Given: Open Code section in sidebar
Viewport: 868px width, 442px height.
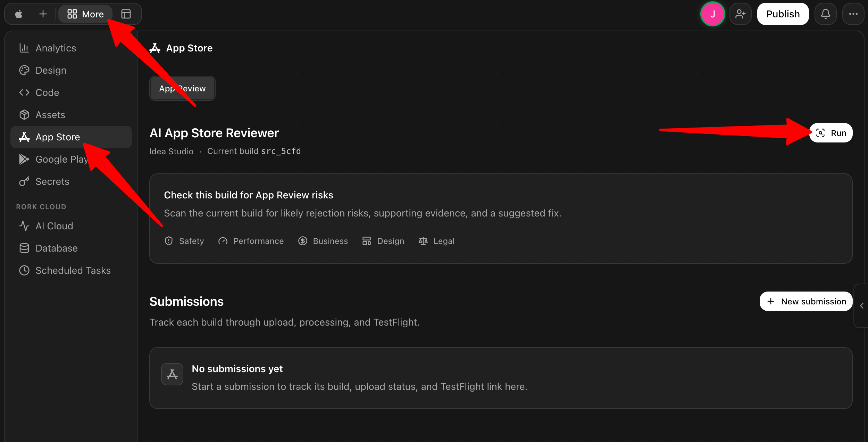Looking at the screenshot, I should (x=71, y=92).
